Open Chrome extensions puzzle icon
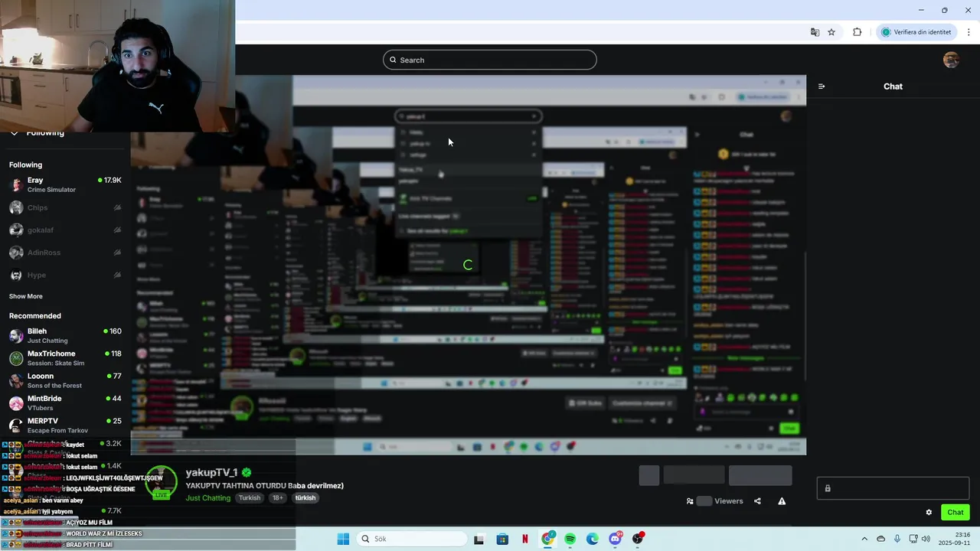 point(857,32)
